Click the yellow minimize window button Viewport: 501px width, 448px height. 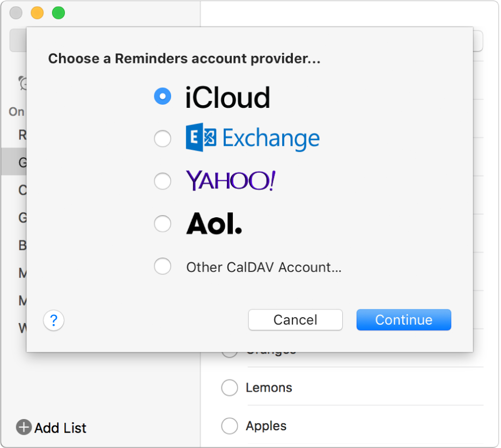(37, 13)
